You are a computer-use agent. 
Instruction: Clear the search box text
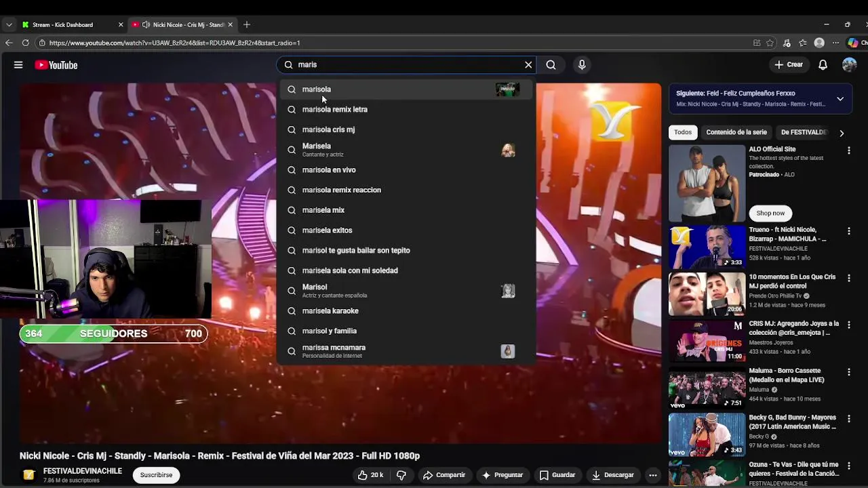click(528, 65)
